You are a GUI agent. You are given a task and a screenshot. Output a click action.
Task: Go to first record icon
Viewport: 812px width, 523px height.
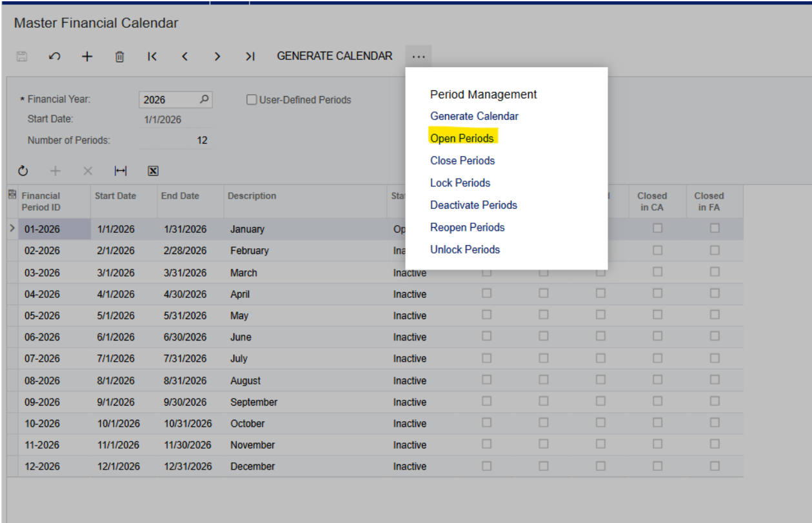click(x=152, y=57)
